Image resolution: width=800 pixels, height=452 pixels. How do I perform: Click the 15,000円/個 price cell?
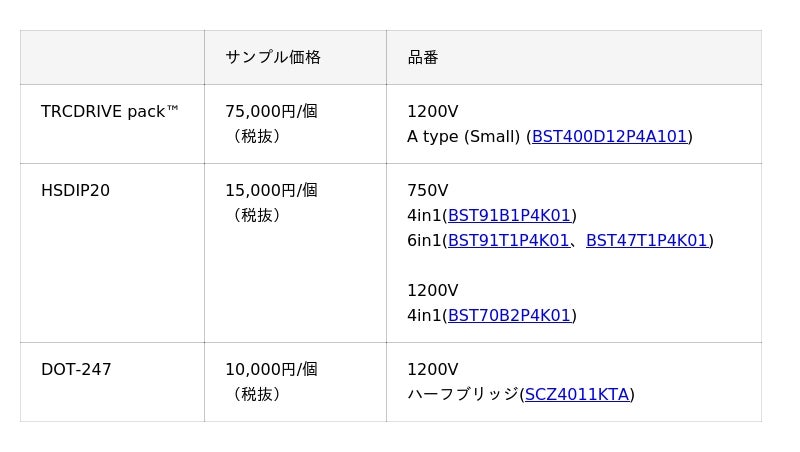click(x=271, y=191)
